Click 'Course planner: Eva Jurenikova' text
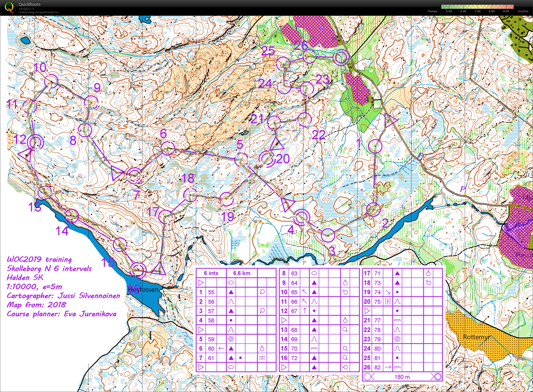The height and width of the screenshot is (392, 533). pyautogui.click(x=62, y=314)
